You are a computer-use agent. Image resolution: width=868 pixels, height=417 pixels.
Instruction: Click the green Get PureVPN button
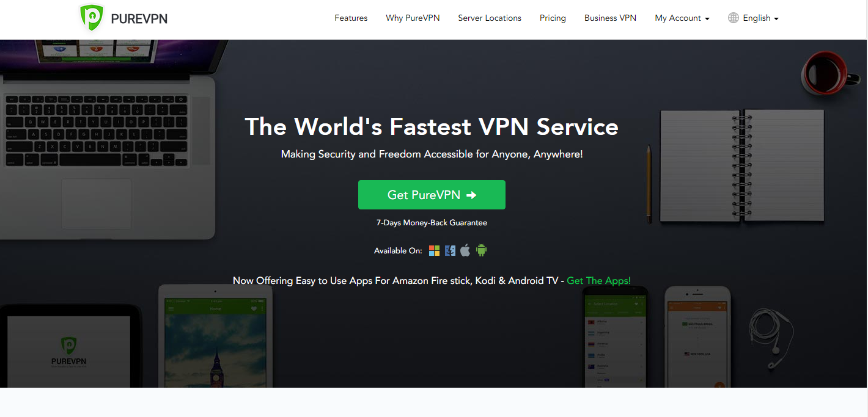coord(432,195)
